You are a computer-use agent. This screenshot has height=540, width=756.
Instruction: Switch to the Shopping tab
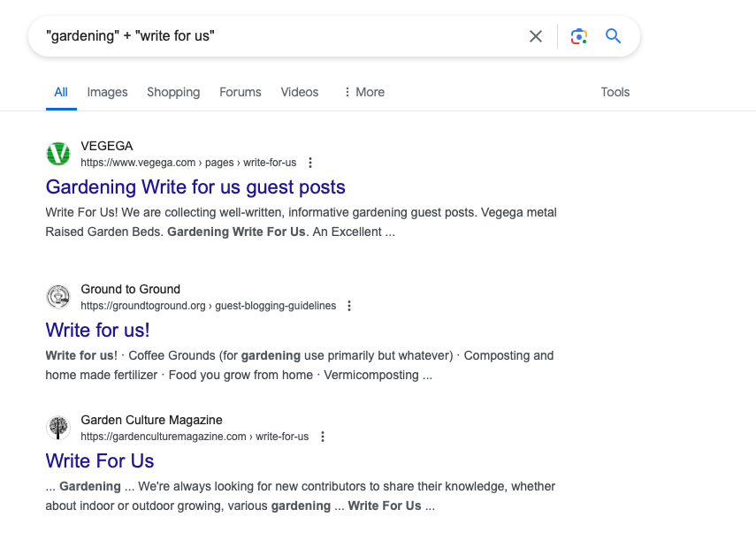173,92
